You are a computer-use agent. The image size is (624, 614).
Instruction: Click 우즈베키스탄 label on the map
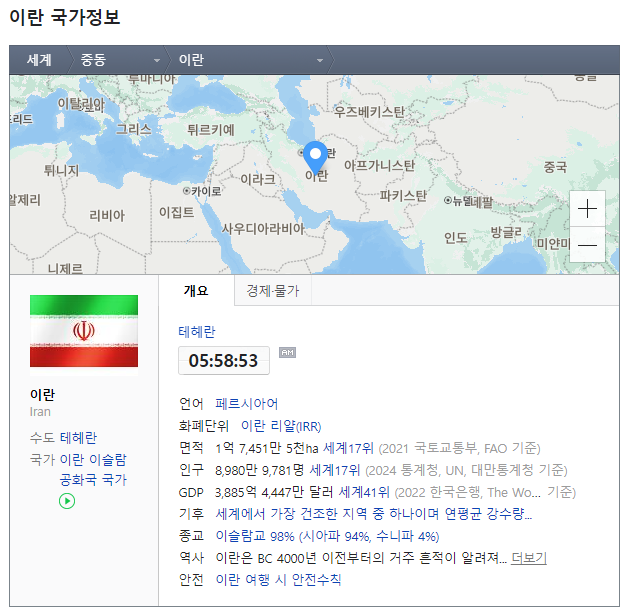pyautogui.click(x=369, y=112)
